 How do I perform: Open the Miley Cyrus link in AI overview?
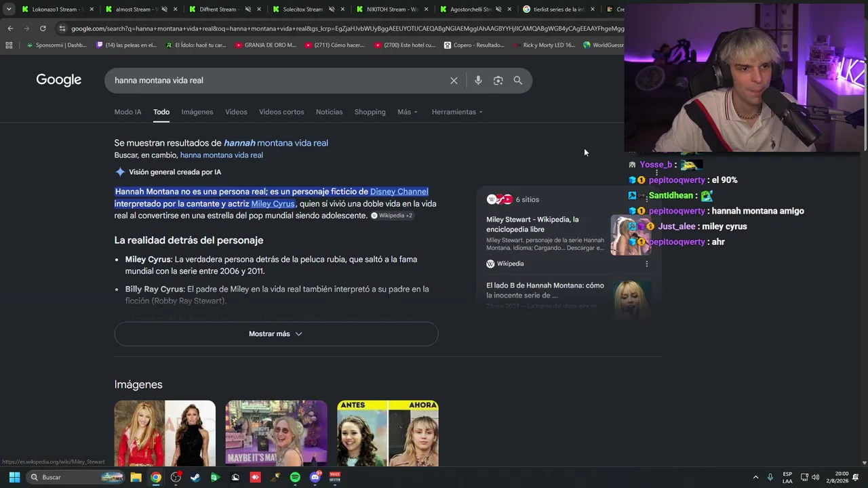coord(273,204)
